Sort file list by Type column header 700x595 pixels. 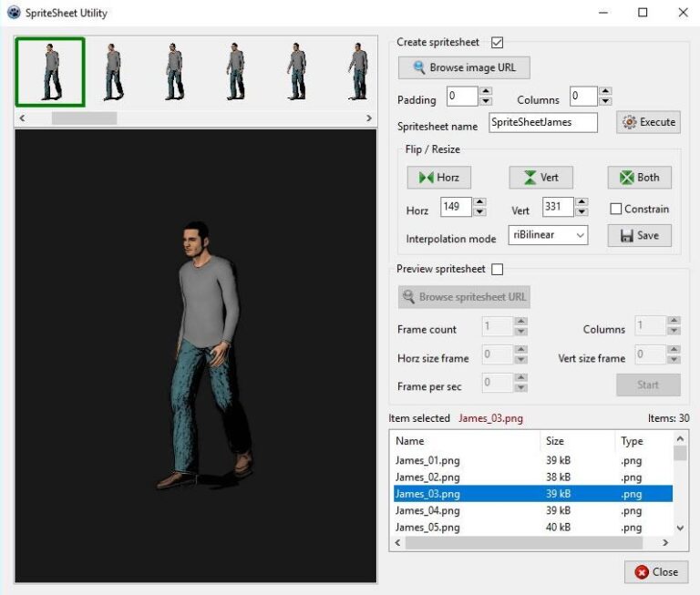[644, 441]
